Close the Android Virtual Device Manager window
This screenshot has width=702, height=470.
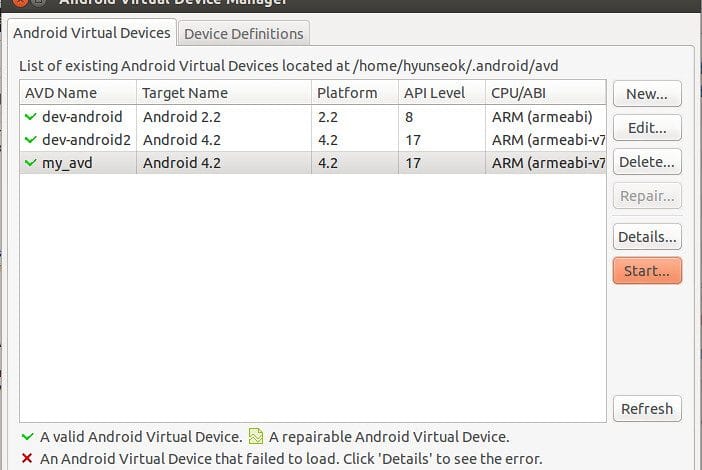(x=20, y=2)
